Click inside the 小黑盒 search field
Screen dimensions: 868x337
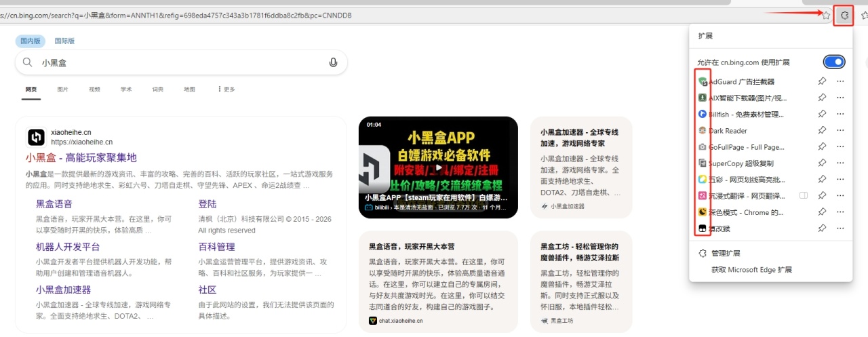[x=181, y=62]
